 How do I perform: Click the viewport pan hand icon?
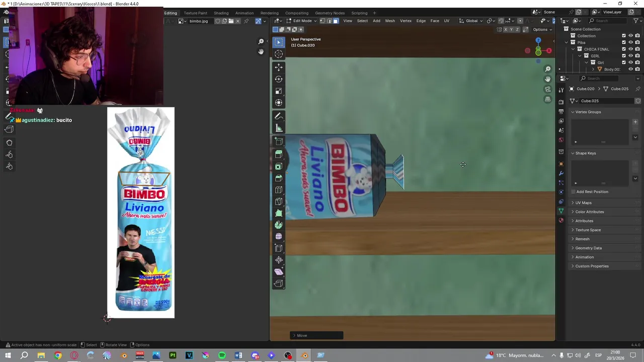click(548, 79)
